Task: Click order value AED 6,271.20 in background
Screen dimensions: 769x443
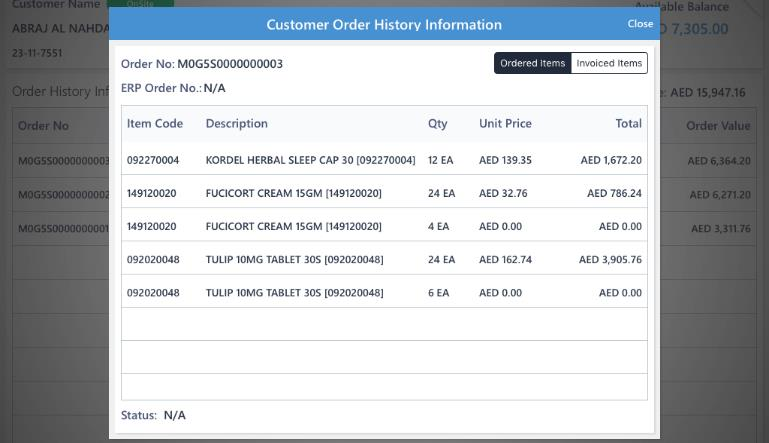Action: tap(720, 195)
